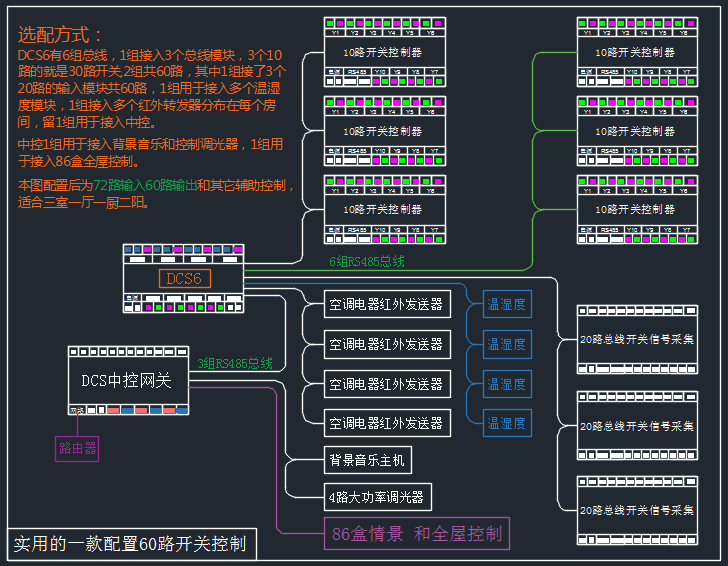728x566 pixels.
Task: Click the 选配方式 heading
Action: click(x=59, y=35)
